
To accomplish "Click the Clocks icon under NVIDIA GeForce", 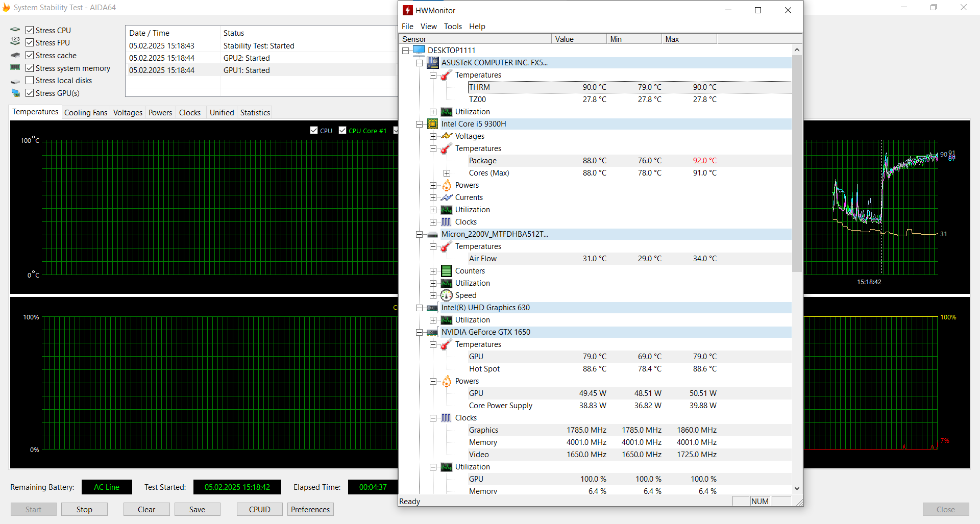I will point(446,418).
